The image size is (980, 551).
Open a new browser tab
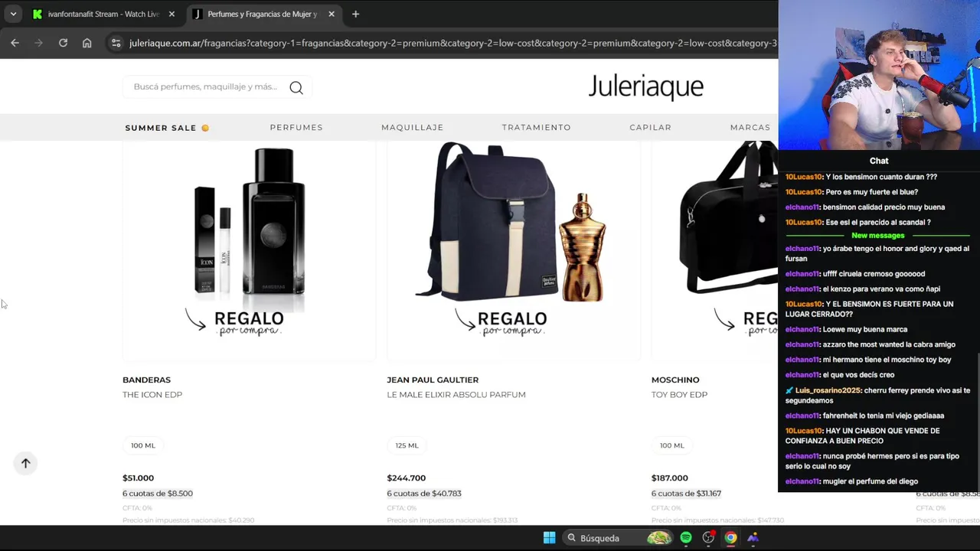click(x=355, y=14)
